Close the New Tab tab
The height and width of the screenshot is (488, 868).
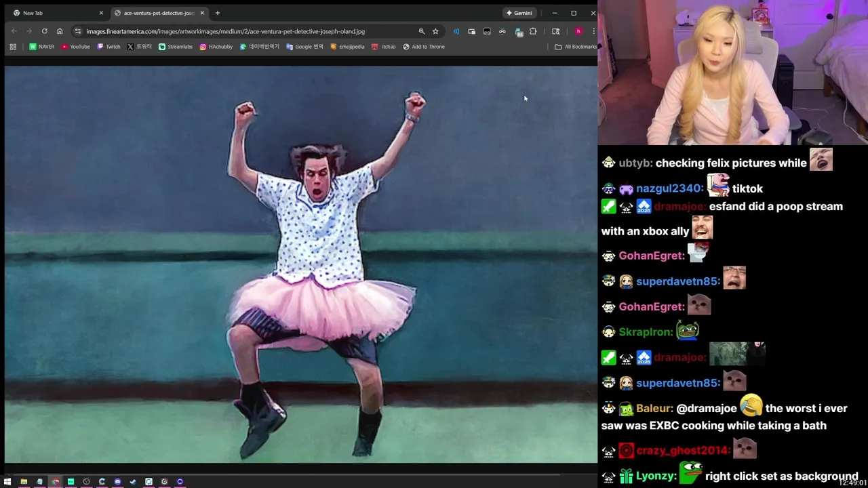101,13
